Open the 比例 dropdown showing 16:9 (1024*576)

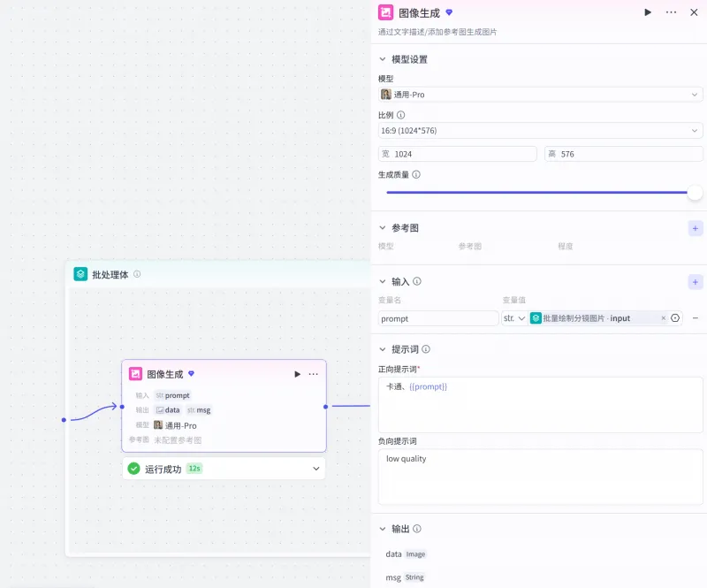[x=540, y=130]
